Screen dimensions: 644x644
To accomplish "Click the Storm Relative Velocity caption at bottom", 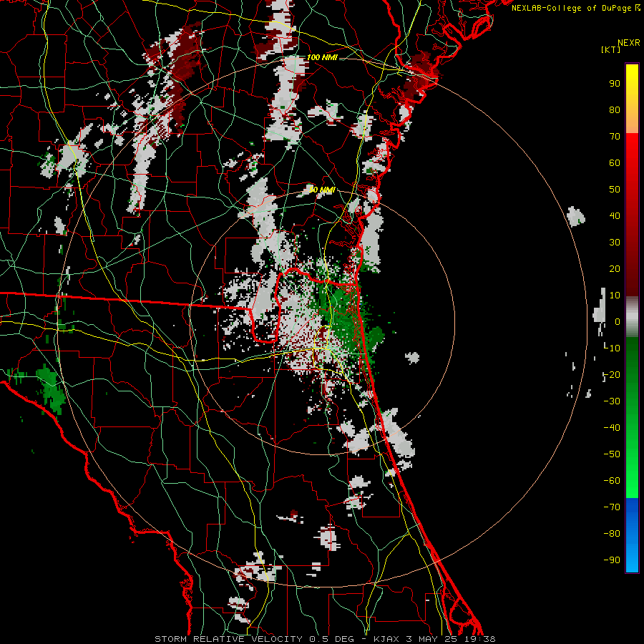I will point(325,639).
